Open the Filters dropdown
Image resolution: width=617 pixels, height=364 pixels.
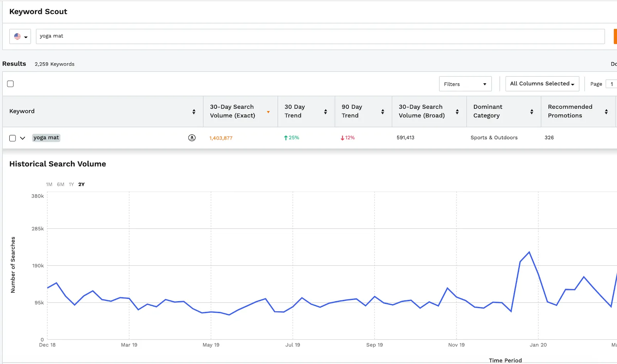465,84
